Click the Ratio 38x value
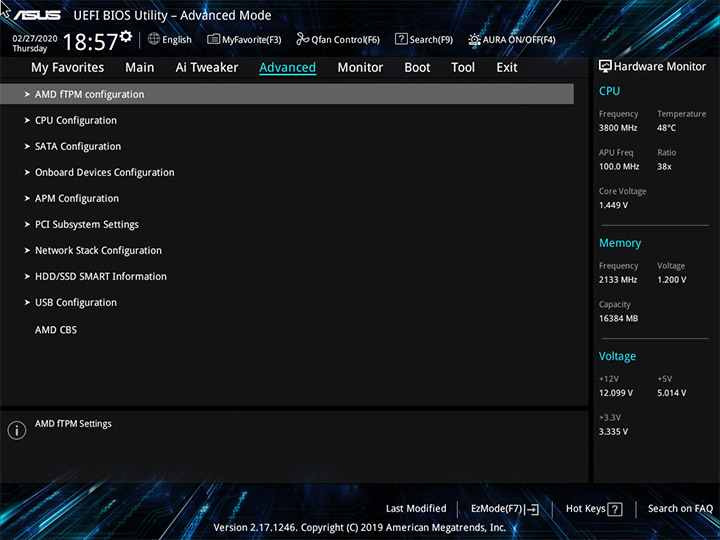Image resolution: width=720 pixels, height=540 pixels. click(664, 166)
